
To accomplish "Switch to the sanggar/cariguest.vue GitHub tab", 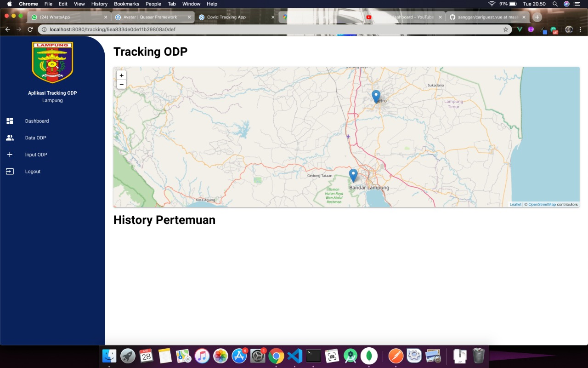I will click(487, 17).
